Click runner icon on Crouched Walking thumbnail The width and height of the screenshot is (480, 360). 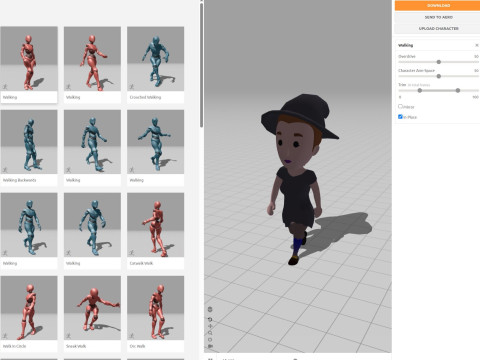[132, 87]
